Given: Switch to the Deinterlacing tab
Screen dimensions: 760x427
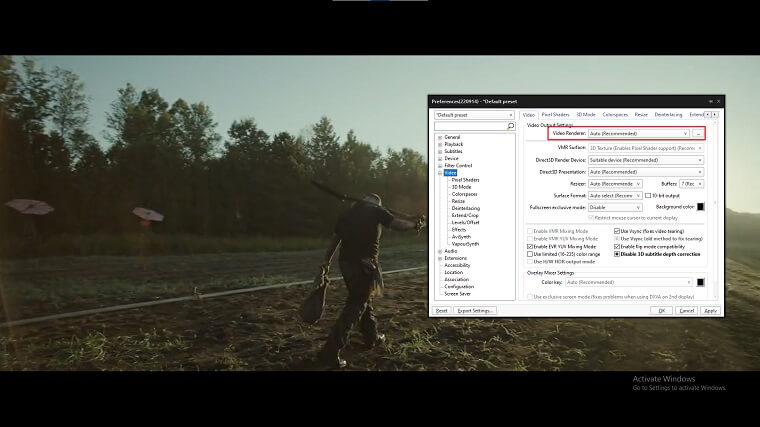Looking at the screenshot, I should tap(668, 115).
